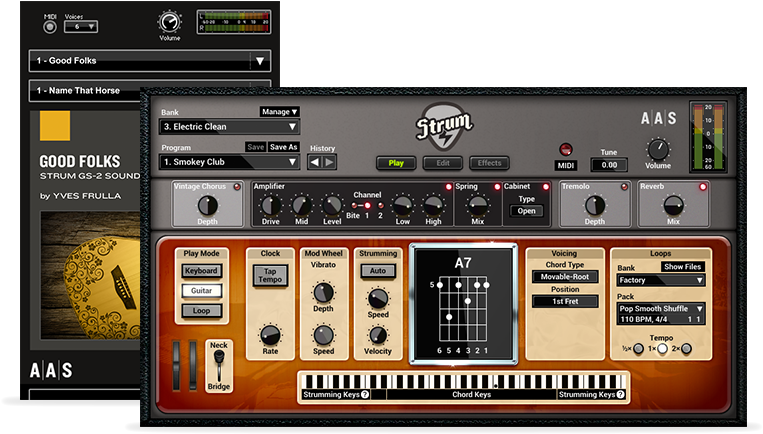Open the Chord Type Movable-Root selector
The height and width of the screenshot is (434, 763).
[x=565, y=277]
